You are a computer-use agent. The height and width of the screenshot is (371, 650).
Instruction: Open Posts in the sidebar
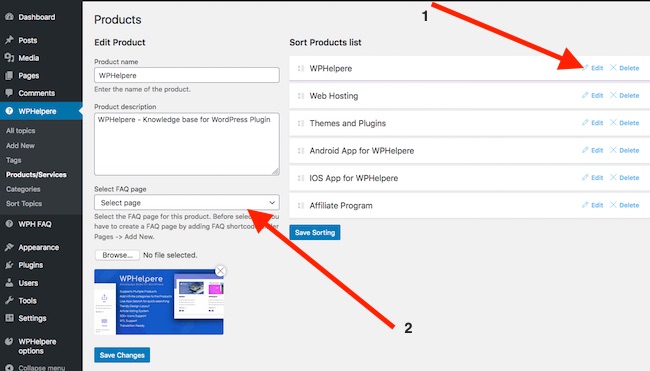click(x=27, y=40)
